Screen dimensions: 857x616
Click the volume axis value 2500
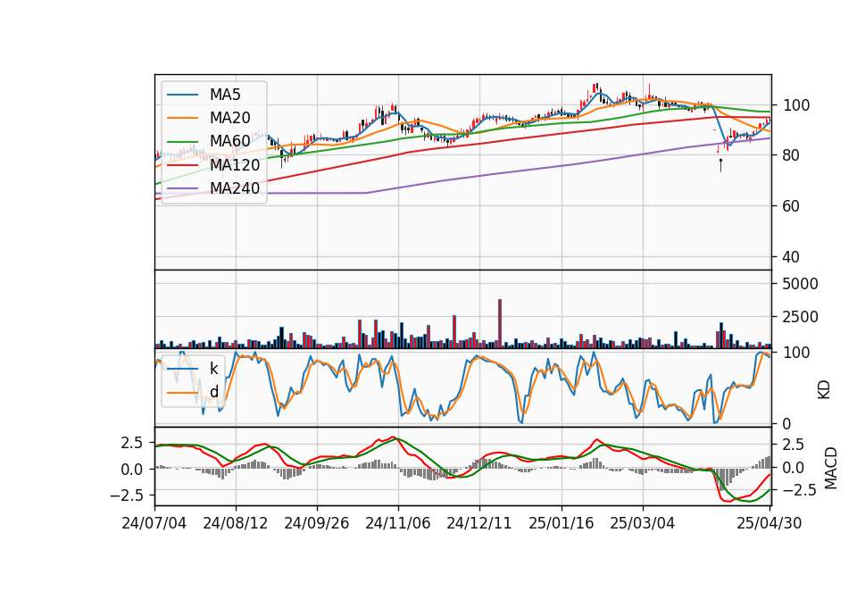(801, 317)
